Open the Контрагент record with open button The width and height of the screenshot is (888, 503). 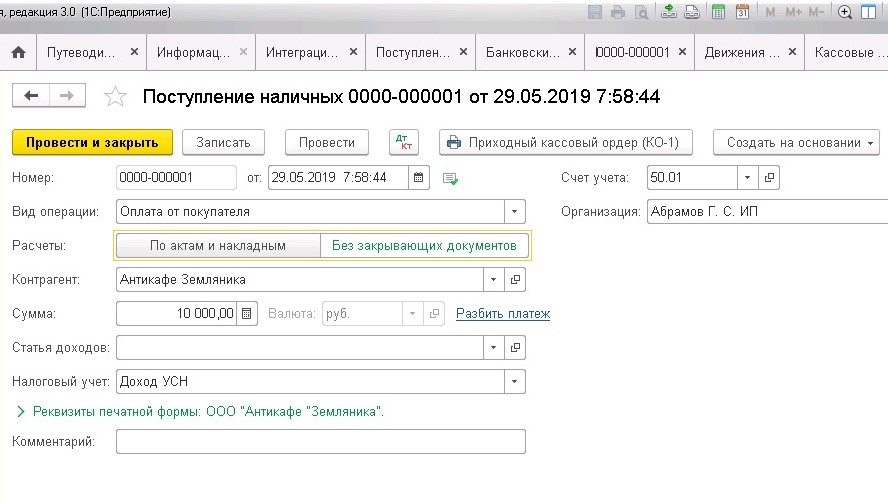pyautogui.click(x=516, y=280)
